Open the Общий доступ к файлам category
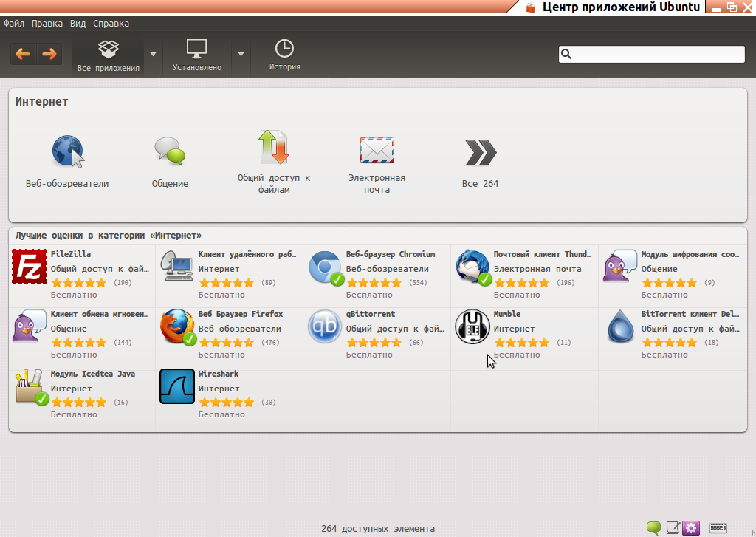This screenshot has width=756, height=537. (274, 162)
